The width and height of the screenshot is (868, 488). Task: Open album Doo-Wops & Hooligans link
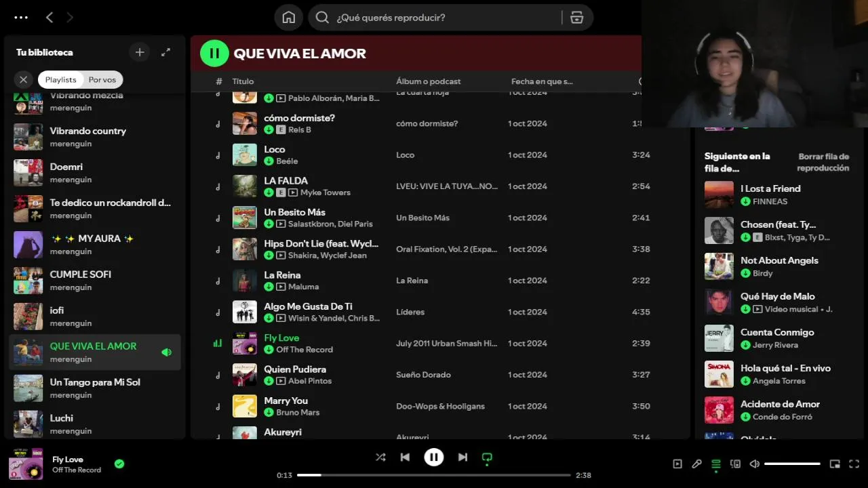coord(440,406)
